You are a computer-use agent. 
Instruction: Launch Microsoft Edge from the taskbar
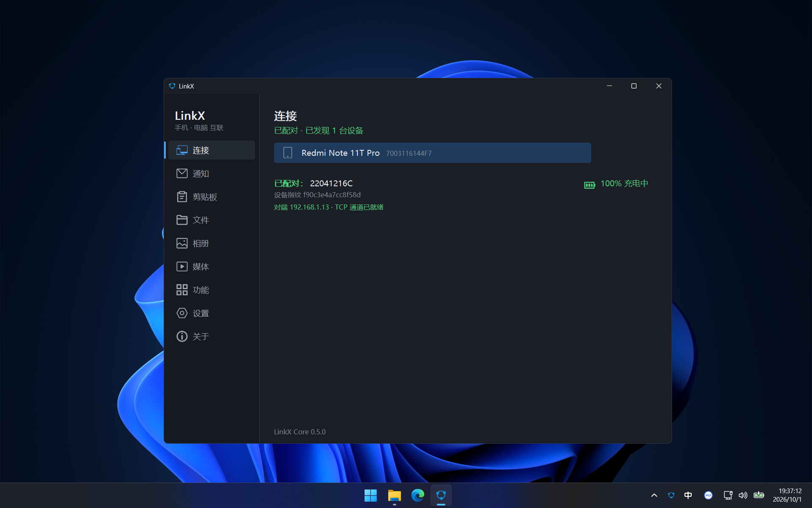click(x=418, y=495)
